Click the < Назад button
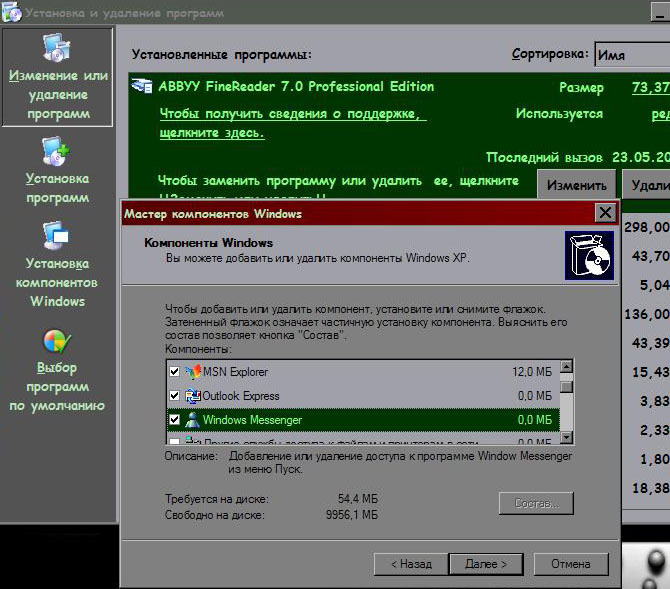 click(x=411, y=564)
